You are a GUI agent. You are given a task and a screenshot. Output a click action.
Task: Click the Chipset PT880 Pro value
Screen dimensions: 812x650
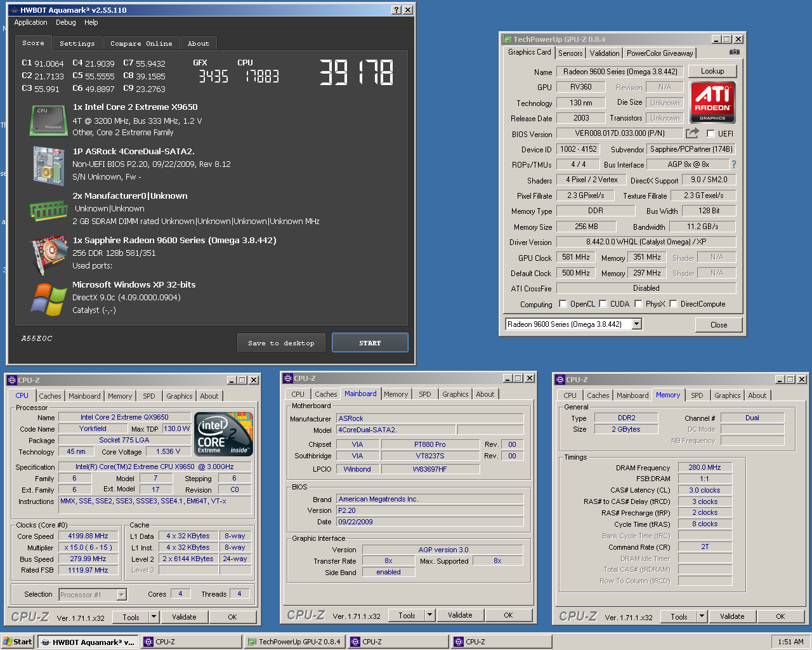430,444
